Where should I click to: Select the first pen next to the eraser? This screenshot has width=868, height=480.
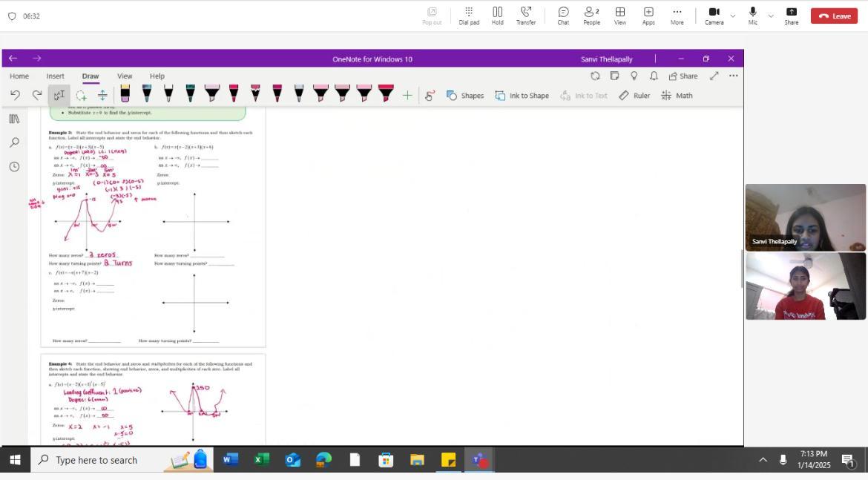(147, 93)
